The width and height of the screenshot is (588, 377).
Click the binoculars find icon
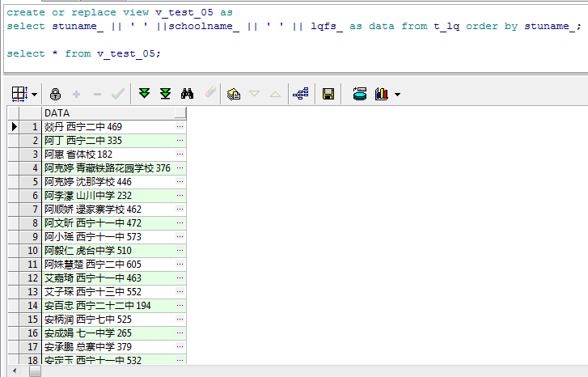coord(188,94)
